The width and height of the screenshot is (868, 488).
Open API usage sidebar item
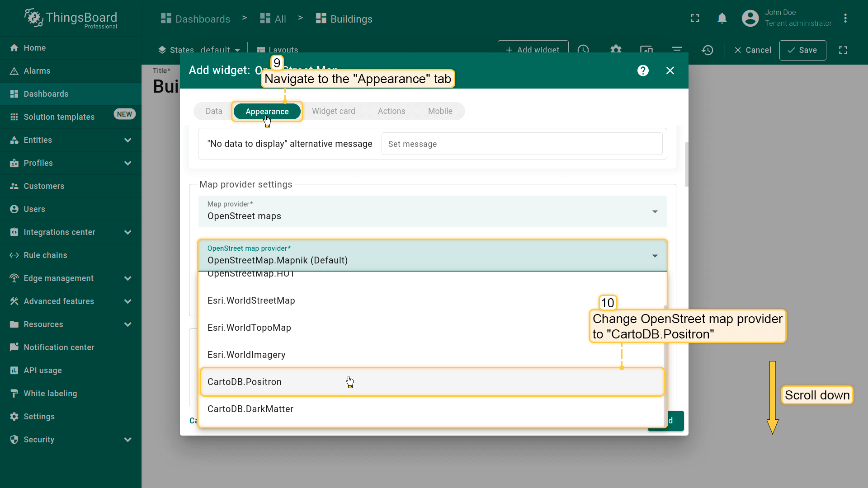(x=42, y=371)
